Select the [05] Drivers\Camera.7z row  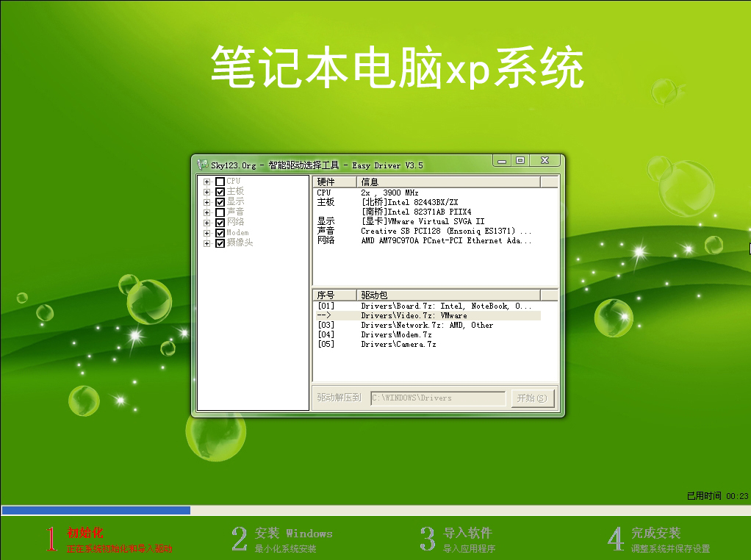click(x=428, y=345)
